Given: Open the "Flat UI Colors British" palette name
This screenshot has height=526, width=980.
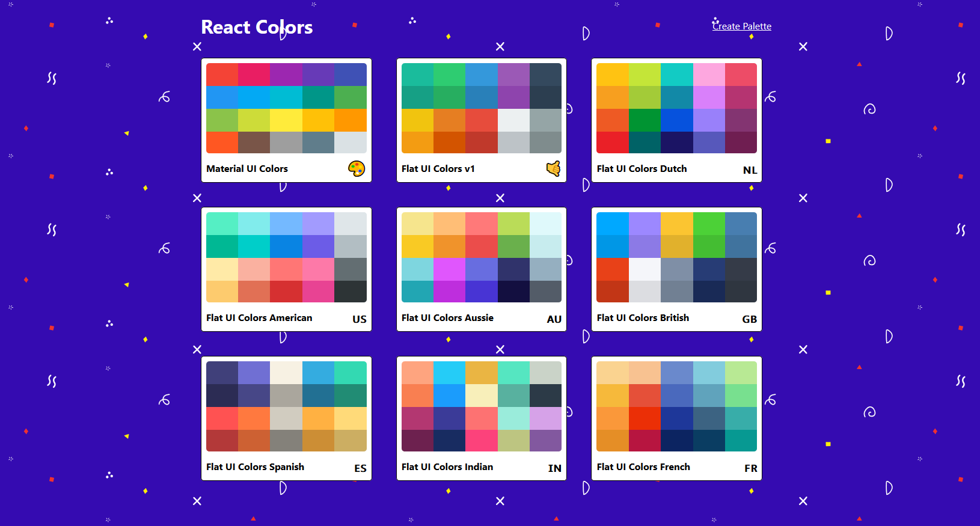Looking at the screenshot, I should pyautogui.click(x=643, y=318).
